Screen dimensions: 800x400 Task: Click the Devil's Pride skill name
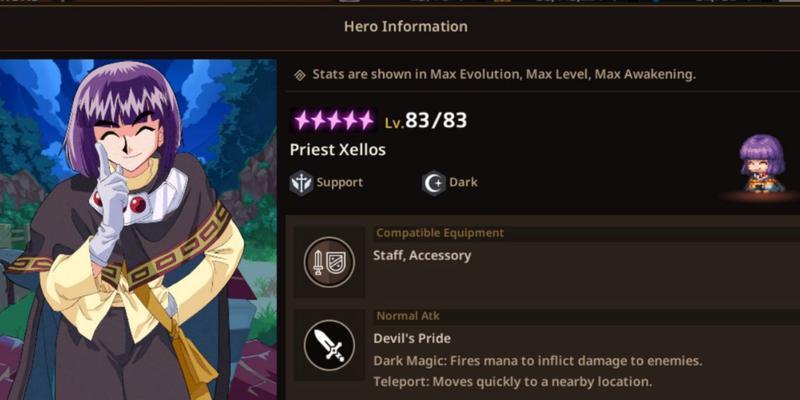tap(412, 338)
